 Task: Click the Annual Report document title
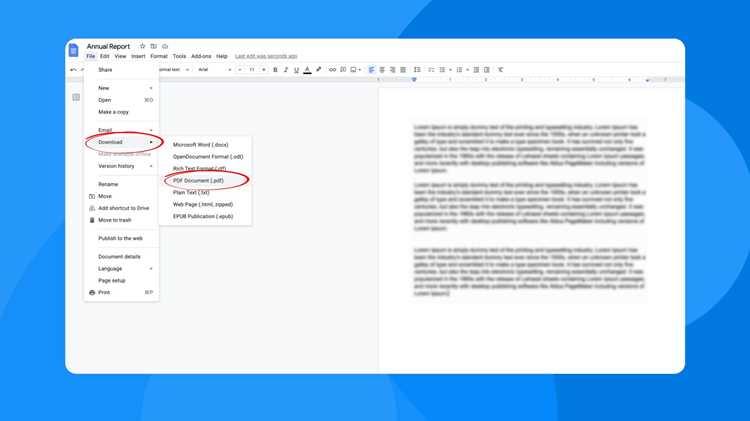(x=108, y=46)
